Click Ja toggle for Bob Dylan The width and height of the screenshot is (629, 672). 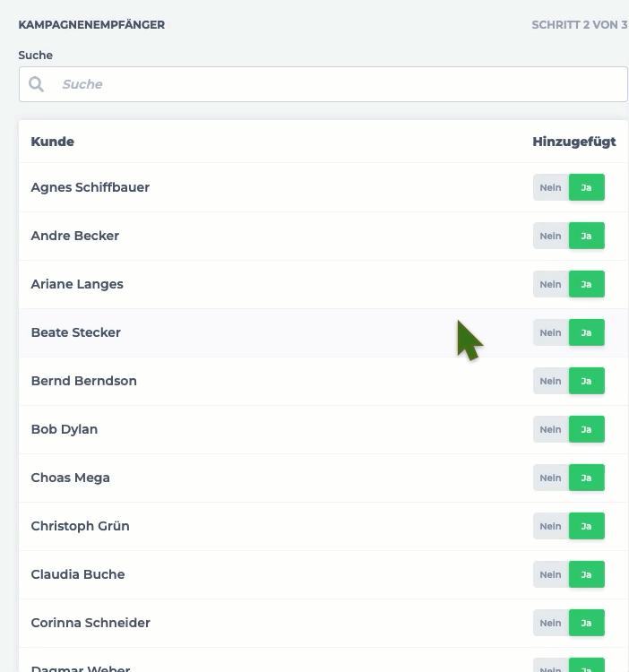587,429
